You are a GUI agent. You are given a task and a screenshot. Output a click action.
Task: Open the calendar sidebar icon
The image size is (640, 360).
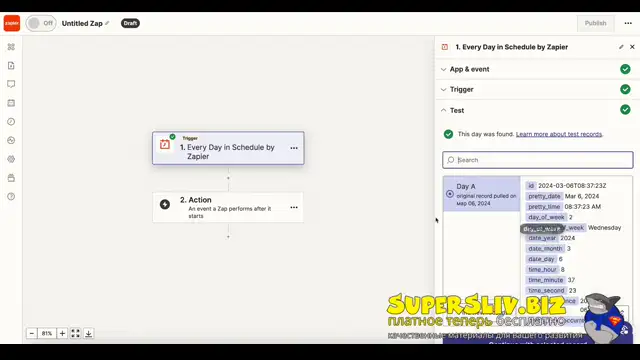11,103
